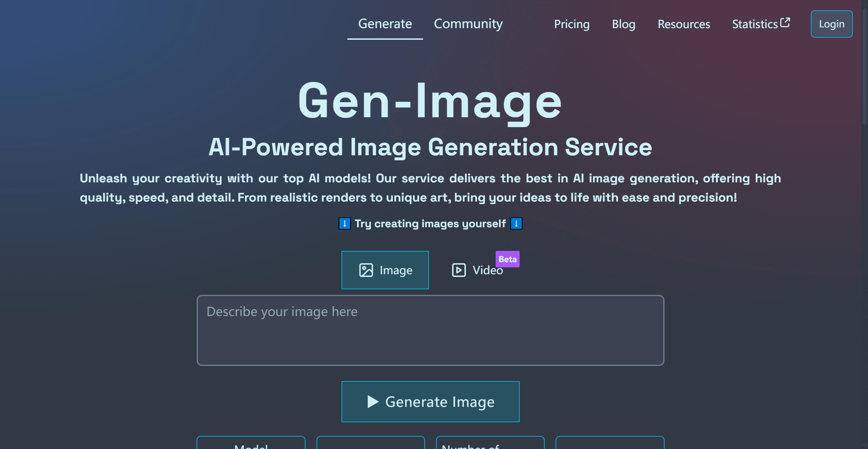
Task: Click the right blue down-arrow after 'Try creating images yourself'
Action: (x=516, y=223)
